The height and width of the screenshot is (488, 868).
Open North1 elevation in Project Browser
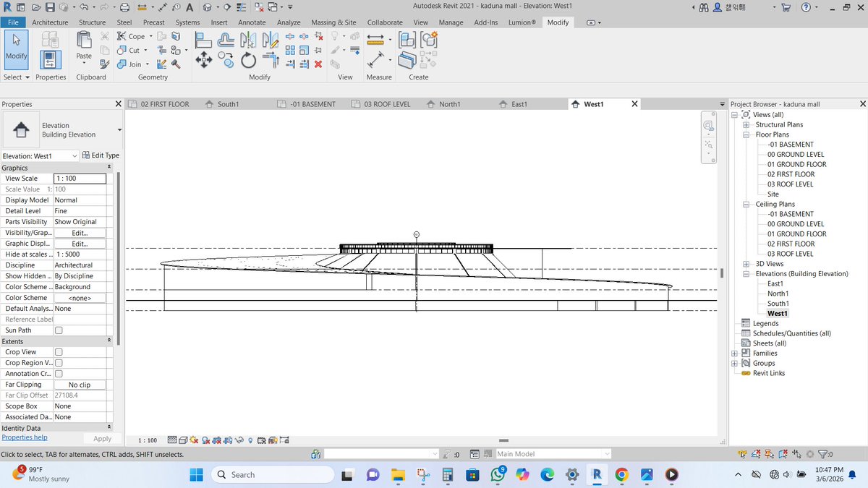(x=778, y=294)
